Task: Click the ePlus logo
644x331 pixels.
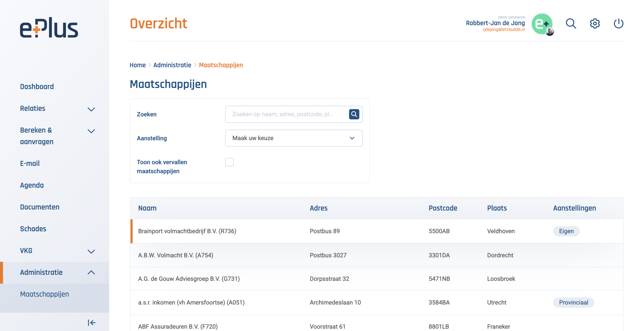Action: coord(49,28)
